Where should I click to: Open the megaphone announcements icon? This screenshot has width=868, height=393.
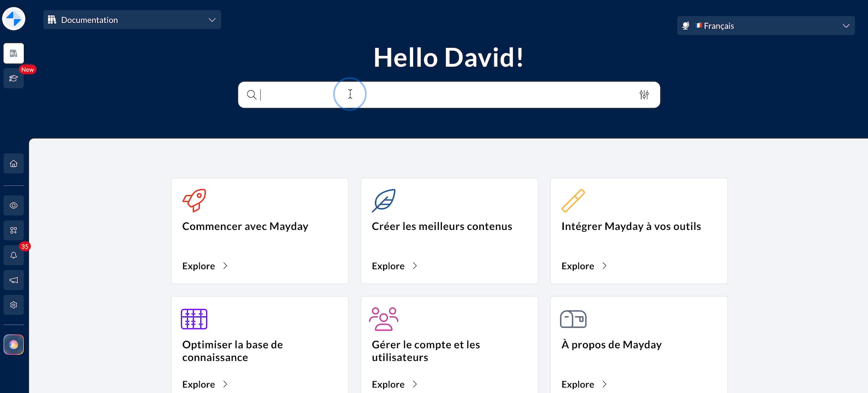[x=14, y=280]
